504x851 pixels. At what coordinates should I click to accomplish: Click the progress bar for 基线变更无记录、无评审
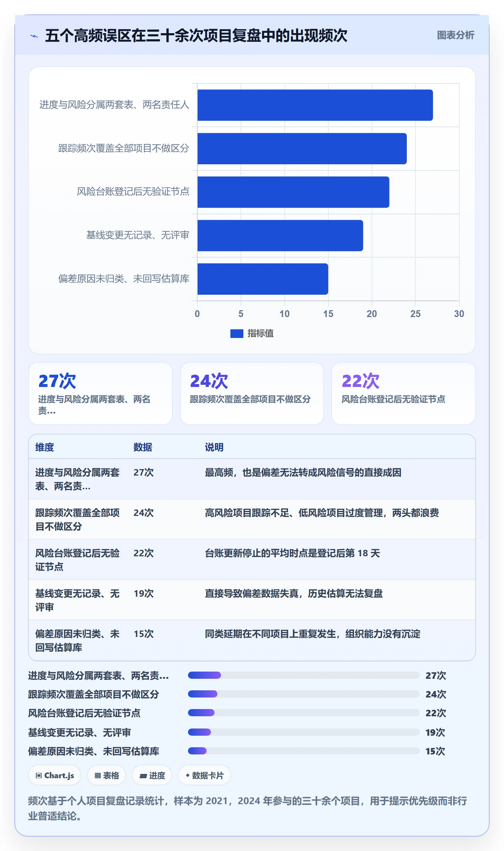tap(304, 732)
